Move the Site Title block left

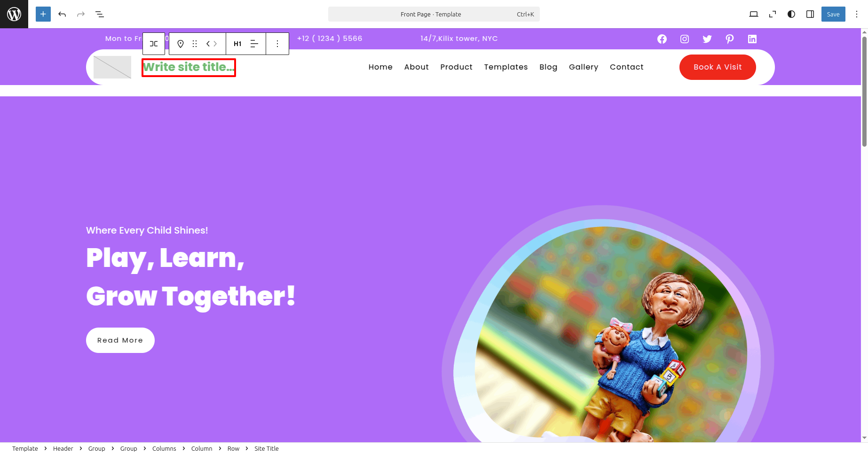click(208, 44)
